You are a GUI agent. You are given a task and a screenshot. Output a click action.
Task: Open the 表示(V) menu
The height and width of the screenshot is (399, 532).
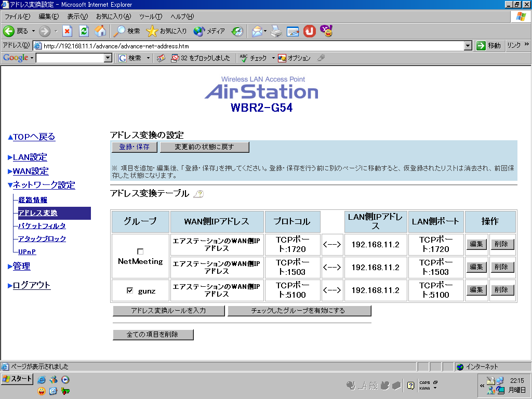(77, 16)
